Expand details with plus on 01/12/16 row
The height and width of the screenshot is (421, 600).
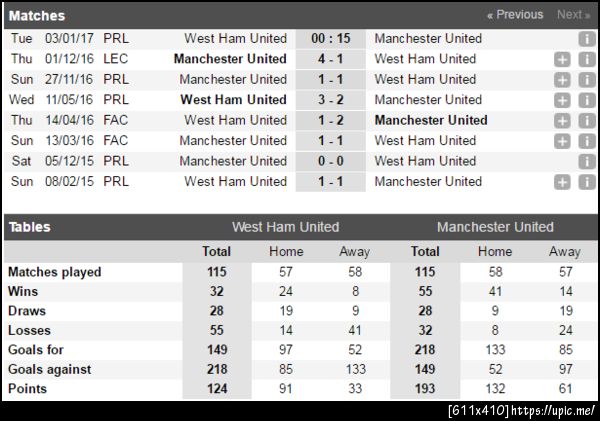(x=563, y=59)
